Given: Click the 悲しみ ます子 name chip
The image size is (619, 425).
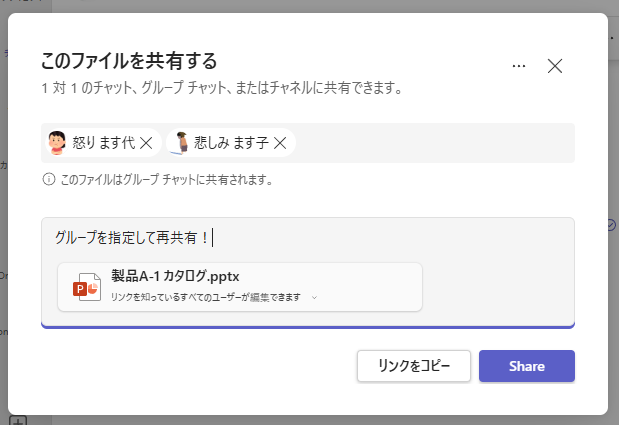Looking at the screenshot, I should [x=231, y=142].
